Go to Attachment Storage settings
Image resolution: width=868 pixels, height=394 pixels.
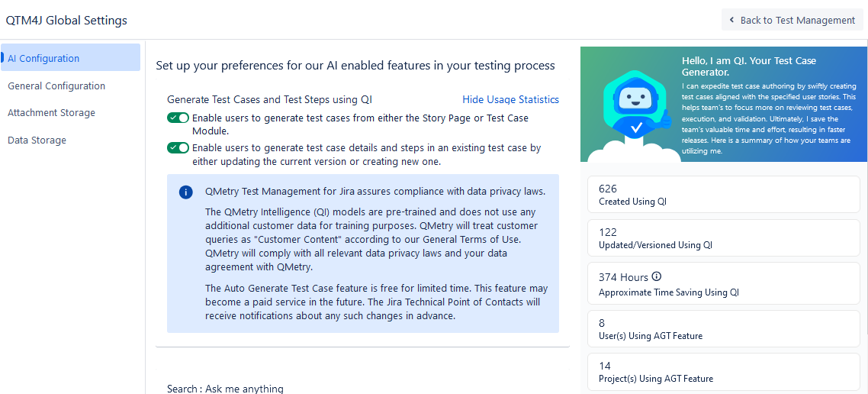51,113
